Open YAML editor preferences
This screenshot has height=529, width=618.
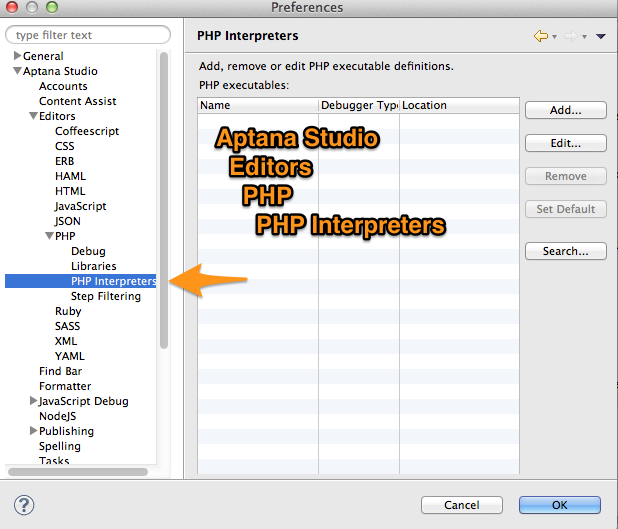[70, 356]
